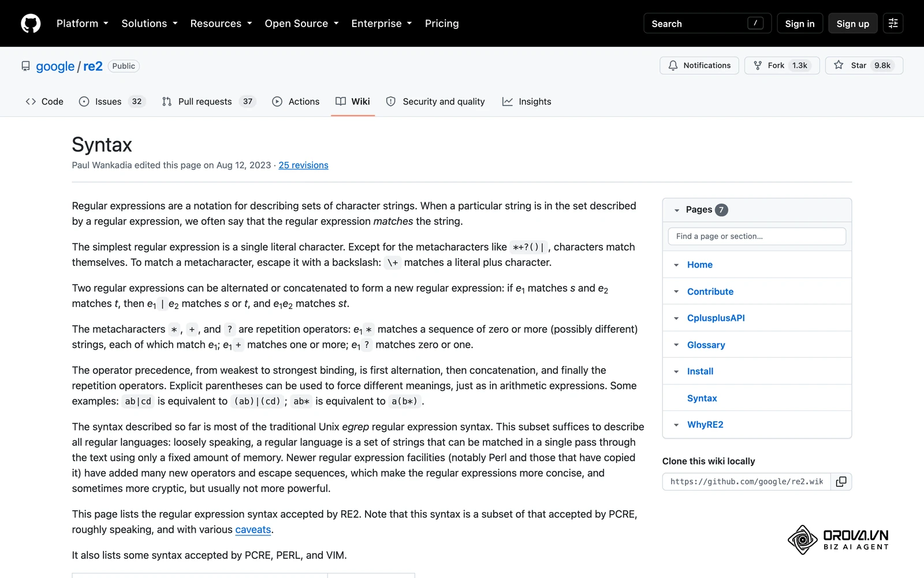Click the Sign in button
924x578 pixels.
coord(800,24)
